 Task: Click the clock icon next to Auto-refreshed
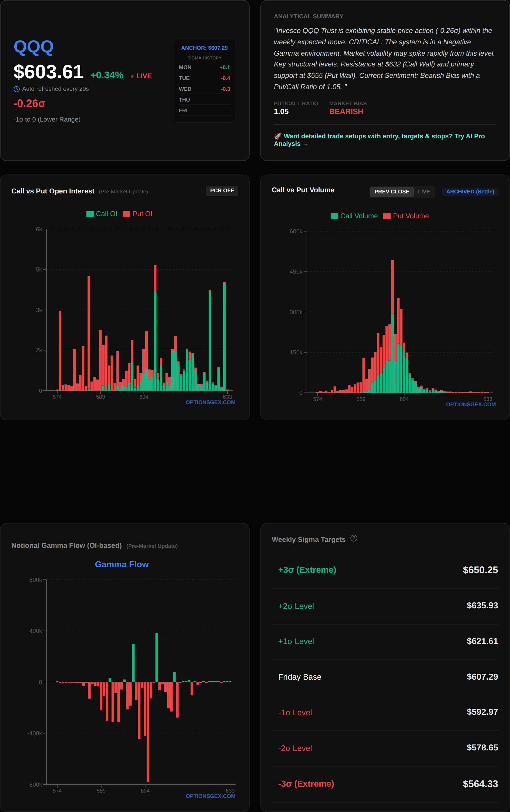16,89
